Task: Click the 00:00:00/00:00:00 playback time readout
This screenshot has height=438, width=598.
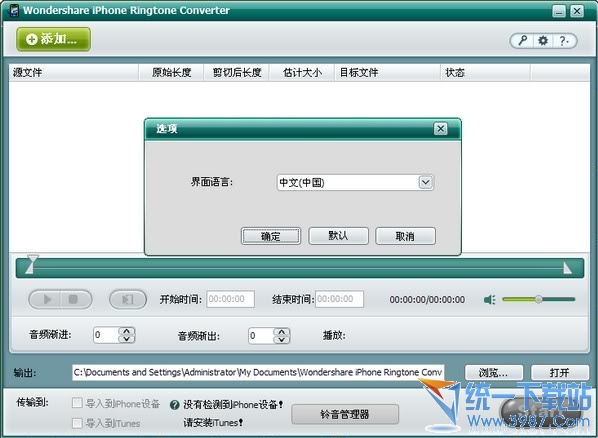Action: tap(427, 300)
